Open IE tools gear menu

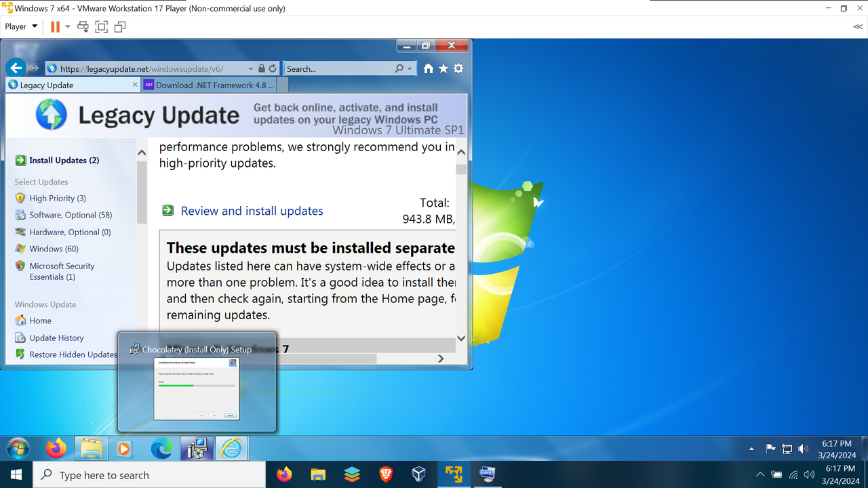458,68
